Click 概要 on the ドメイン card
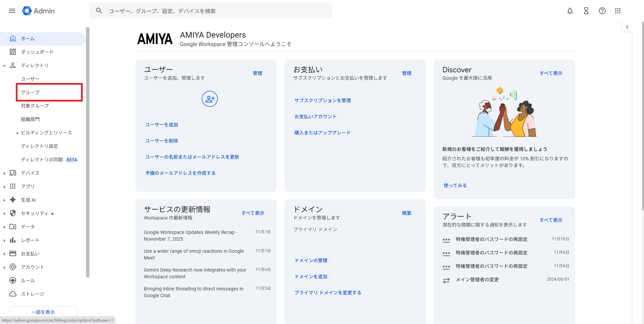The image size is (644, 324). point(407,213)
